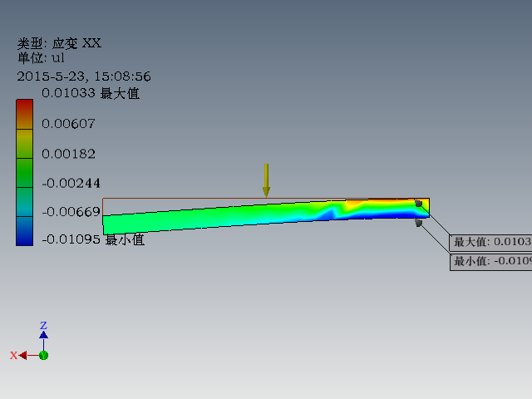
Task: Click the -0.01095 最小值 legend label
Action: click(93, 239)
